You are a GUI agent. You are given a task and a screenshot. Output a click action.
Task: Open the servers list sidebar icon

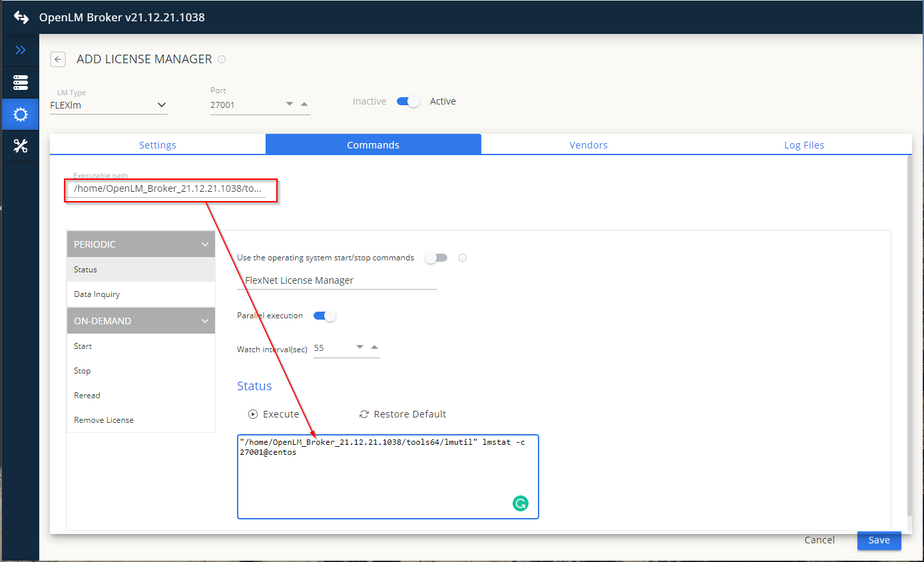(x=21, y=83)
